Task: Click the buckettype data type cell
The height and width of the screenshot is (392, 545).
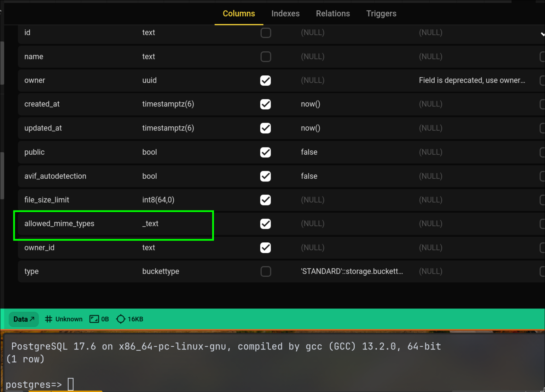Action: [x=161, y=271]
